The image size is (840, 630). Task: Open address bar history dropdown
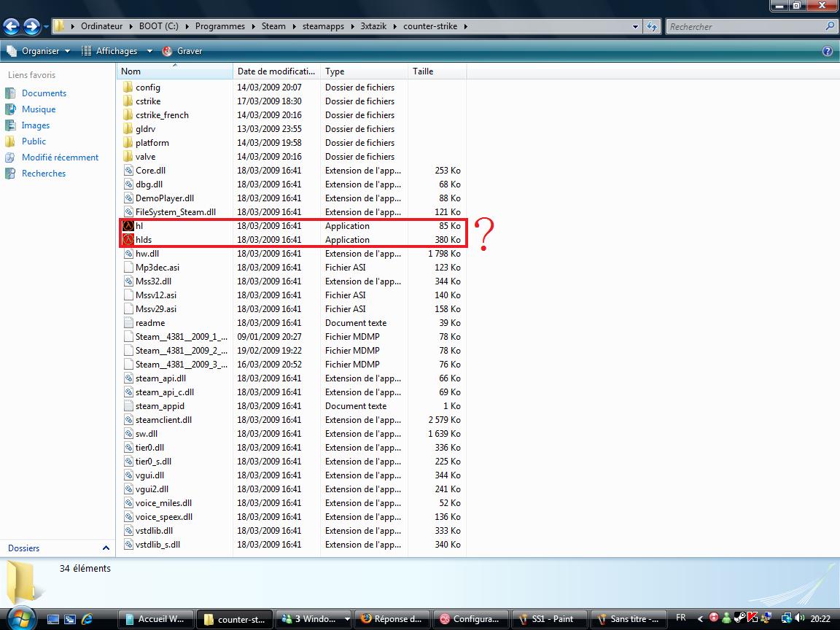point(635,27)
